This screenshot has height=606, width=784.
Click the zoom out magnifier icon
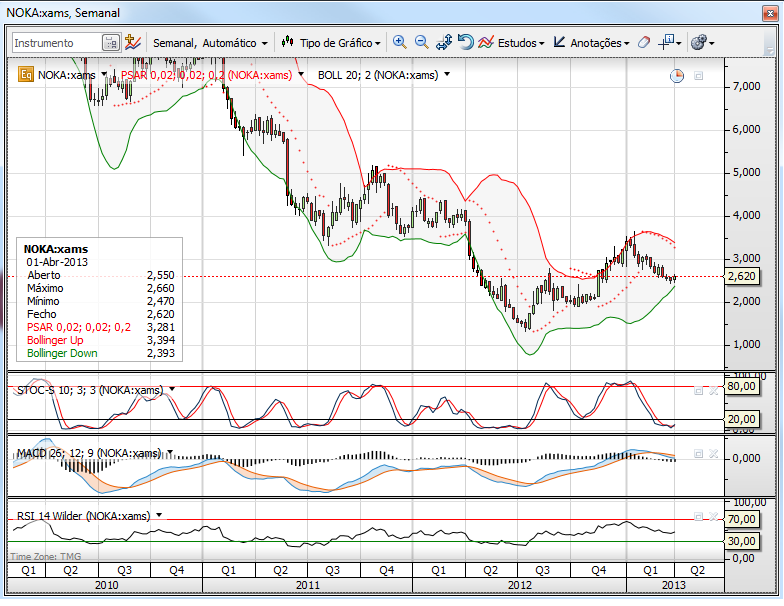click(x=422, y=42)
